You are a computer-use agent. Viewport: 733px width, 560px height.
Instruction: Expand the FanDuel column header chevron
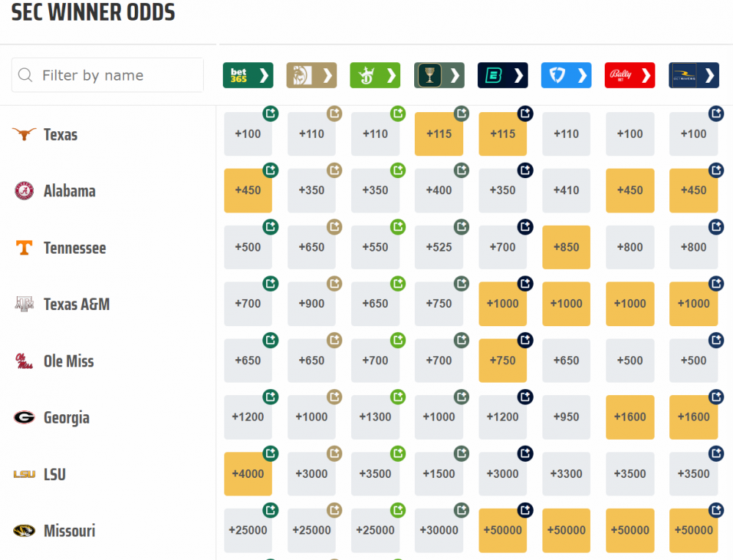tap(583, 75)
